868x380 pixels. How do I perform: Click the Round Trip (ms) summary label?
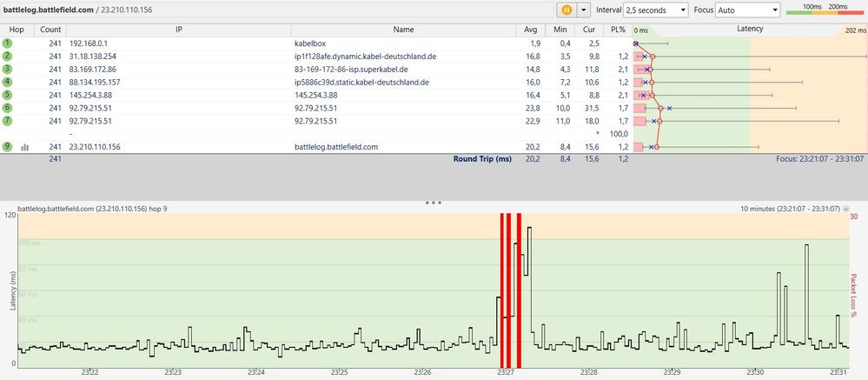click(482, 159)
